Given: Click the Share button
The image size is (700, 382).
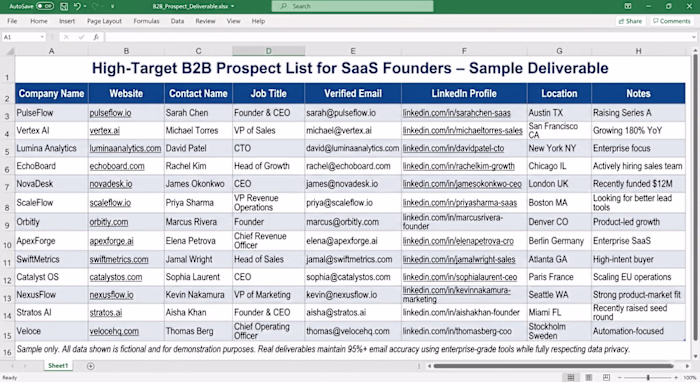Looking at the screenshot, I should [630, 21].
